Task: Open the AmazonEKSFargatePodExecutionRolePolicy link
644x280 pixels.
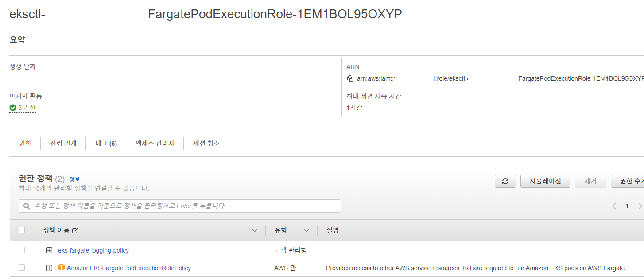Action: [129, 268]
